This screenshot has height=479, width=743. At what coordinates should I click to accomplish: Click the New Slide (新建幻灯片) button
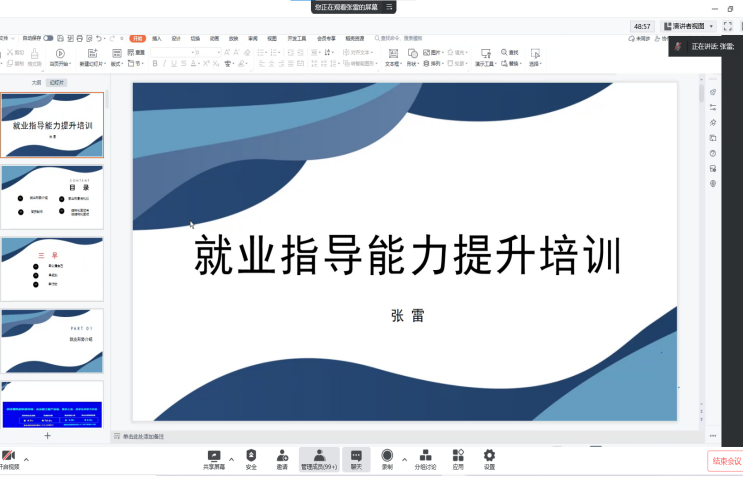point(91,57)
